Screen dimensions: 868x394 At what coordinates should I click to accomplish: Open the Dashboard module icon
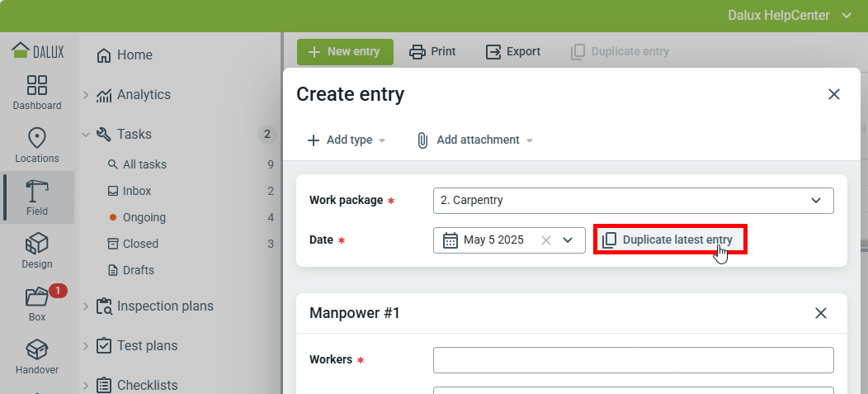coord(37,86)
